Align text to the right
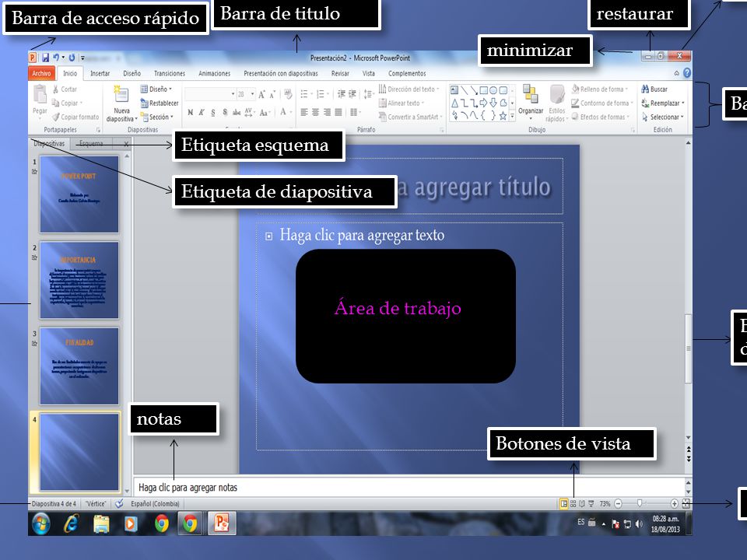Screen dimensions: 747x560 point(327,112)
